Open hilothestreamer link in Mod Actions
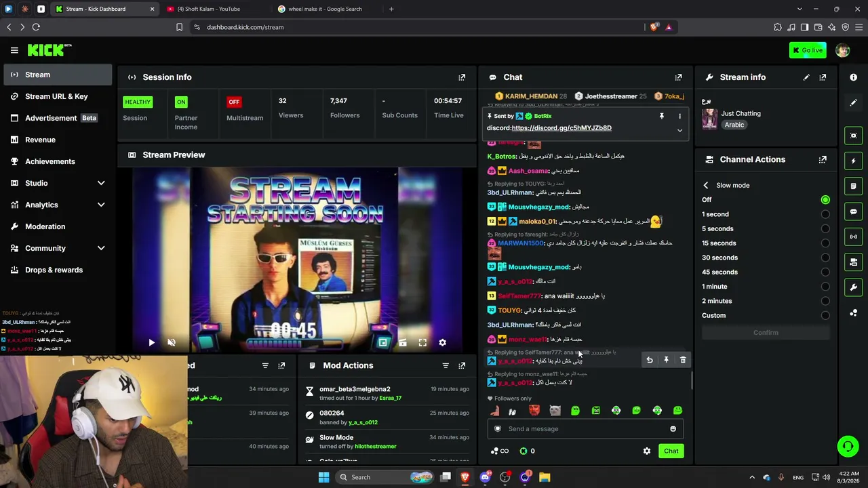 coord(375,447)
